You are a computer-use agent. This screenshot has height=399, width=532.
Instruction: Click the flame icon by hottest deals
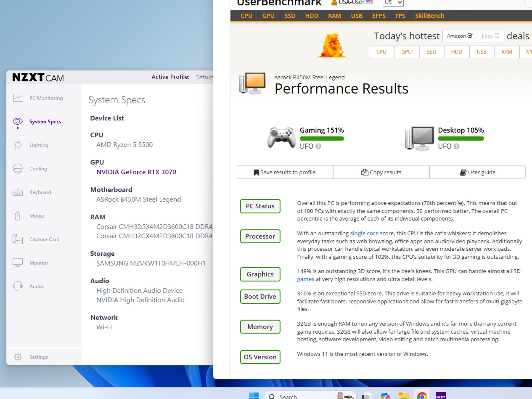coord(332,45)
